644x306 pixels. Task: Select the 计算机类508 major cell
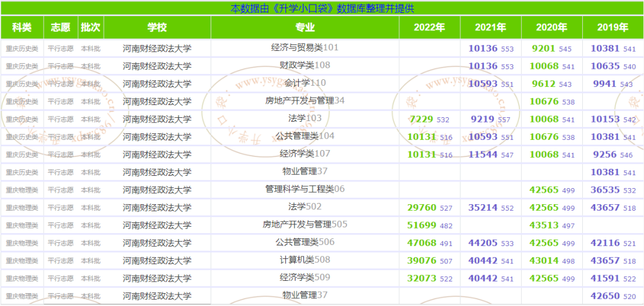click(x=305, y=260)
